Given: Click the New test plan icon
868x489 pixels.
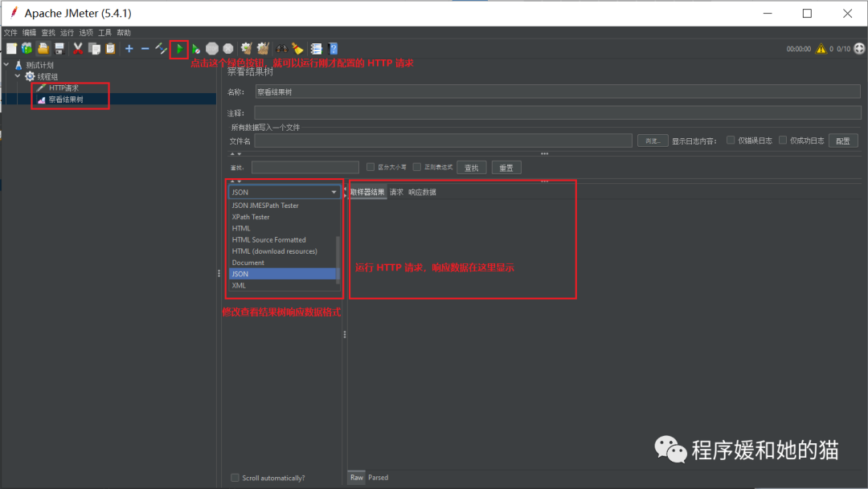Looking at the screenshot, I should [x=11, y=49].
